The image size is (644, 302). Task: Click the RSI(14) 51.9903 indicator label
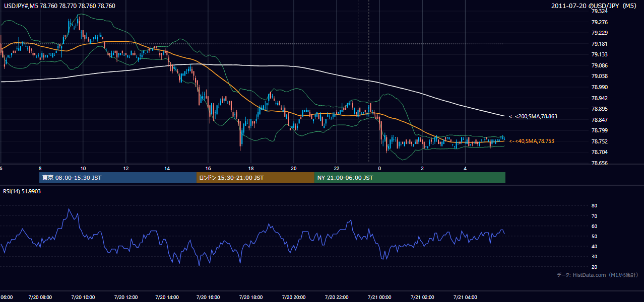(x=22, y=191)
